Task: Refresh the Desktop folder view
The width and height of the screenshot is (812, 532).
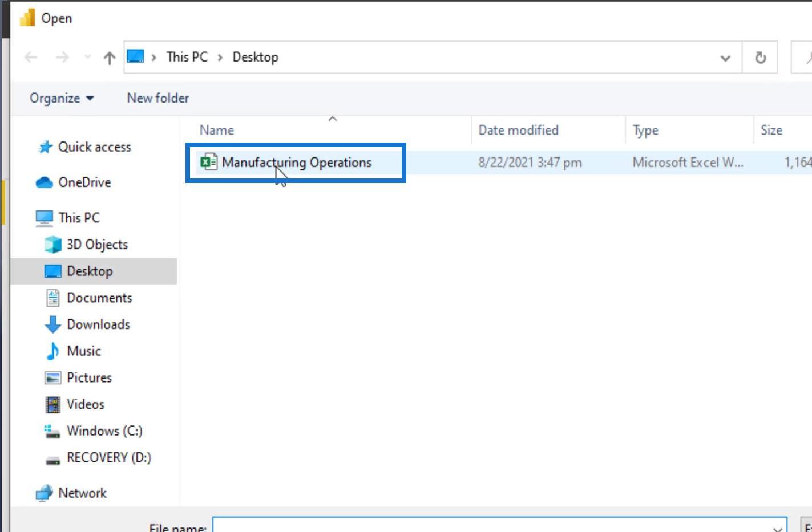Action: click(x=760, y=57)
